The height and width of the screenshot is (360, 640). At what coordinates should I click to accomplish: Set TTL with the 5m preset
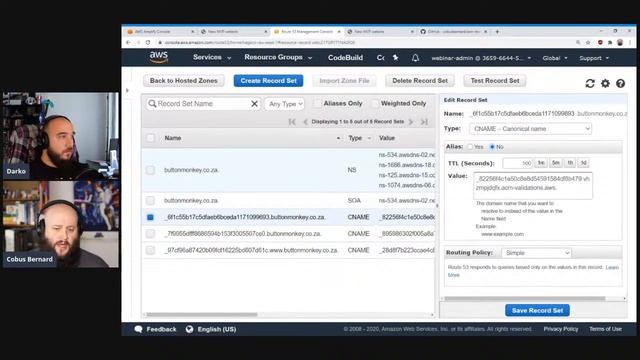[556, 163]
